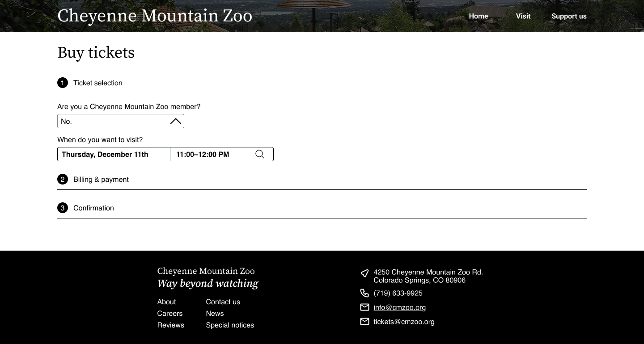
Task: Click the search magnifier icon in visit field
Action: 260,154
